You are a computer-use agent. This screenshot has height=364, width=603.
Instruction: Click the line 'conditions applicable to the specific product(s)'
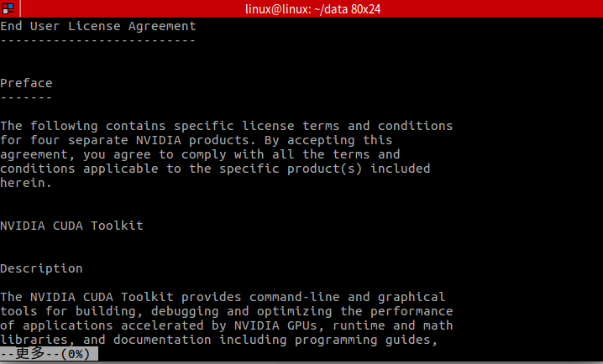(x=215, y=169)
